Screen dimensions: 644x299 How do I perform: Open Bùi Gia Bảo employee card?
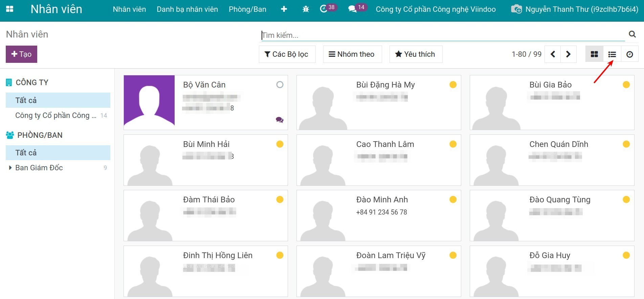[552, 102]
